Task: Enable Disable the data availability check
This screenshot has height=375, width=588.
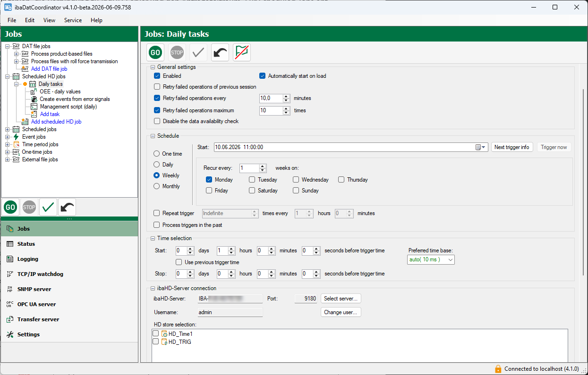Action: pyautogui.click(x=157, y=121)
